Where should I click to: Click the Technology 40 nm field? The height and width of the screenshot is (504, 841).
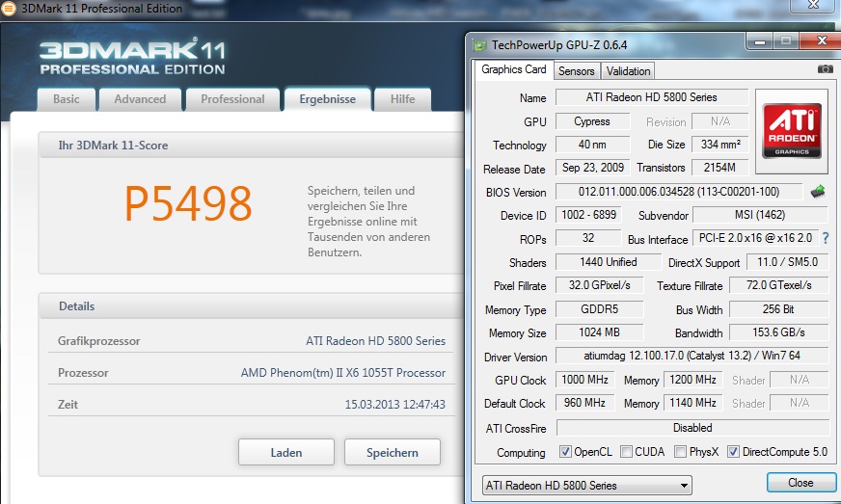click(x=592, y=145)
